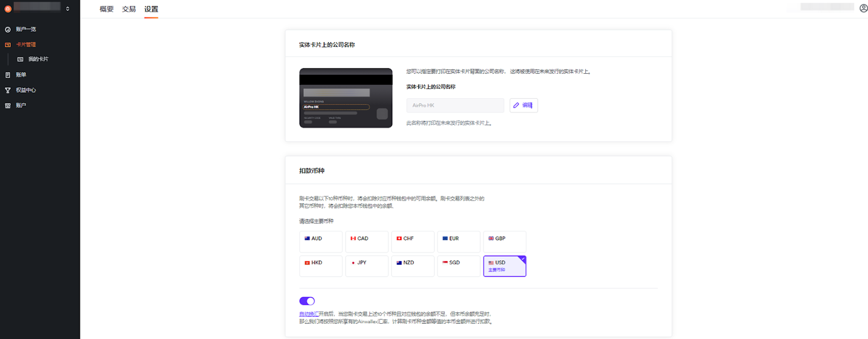Click the 请选择主要币种 label
Screen dimensions: 868x339
pos(316,221)
